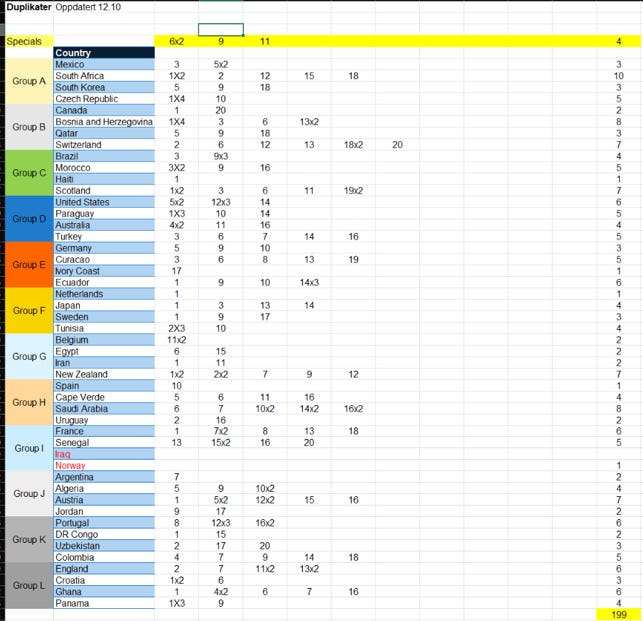Select the red Norway cell

pyautogui.click(x=104, y=466)
